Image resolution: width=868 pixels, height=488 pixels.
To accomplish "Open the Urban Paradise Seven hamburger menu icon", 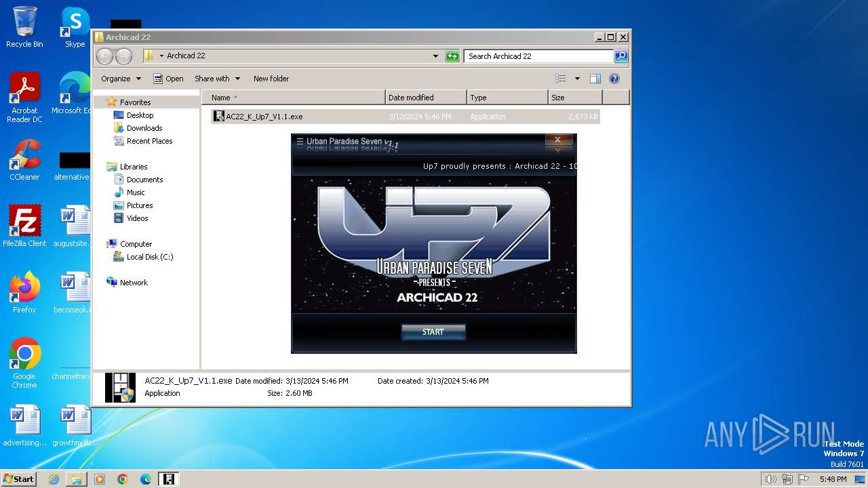I will pyautogui.click(x=300, y=142).
